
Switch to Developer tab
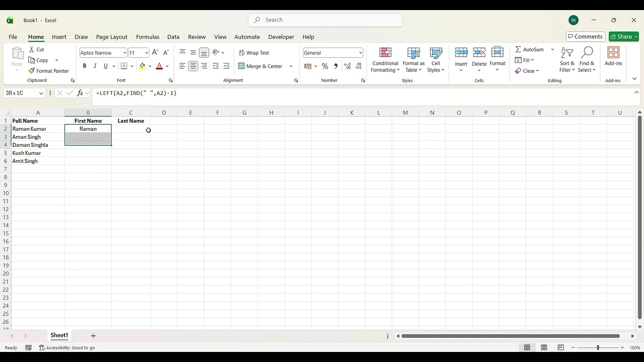[281, 37]
